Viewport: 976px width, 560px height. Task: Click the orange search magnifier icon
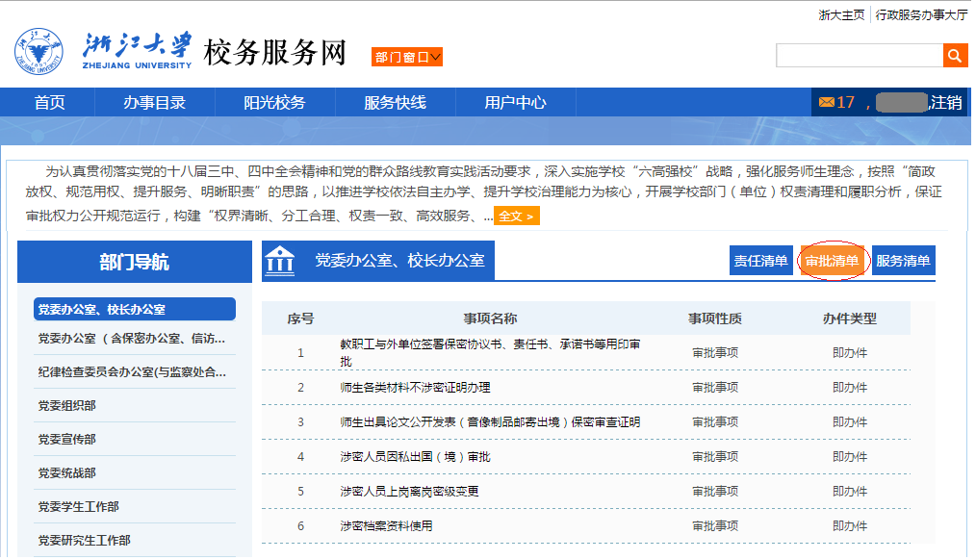pos(954,56)
